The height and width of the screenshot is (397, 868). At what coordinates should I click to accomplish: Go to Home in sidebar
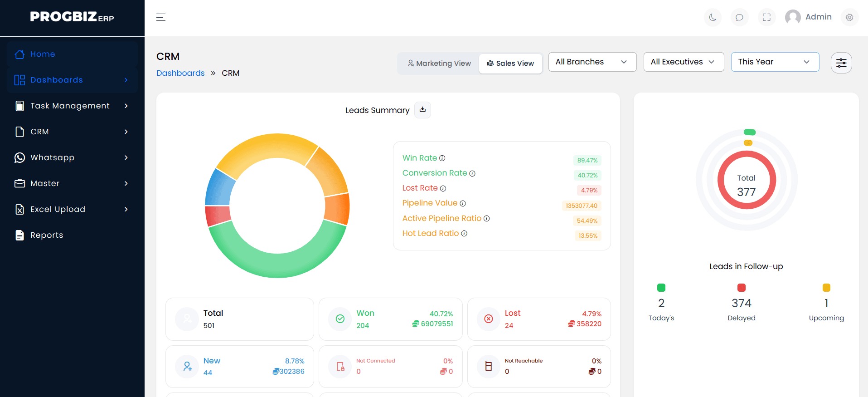72,54
